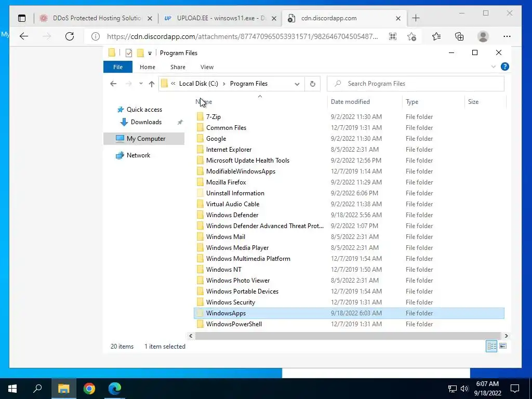Expand the hidden breadcrumb path chevrons
The width and height of the screenshot is (532, 399).
coord(173,84)
